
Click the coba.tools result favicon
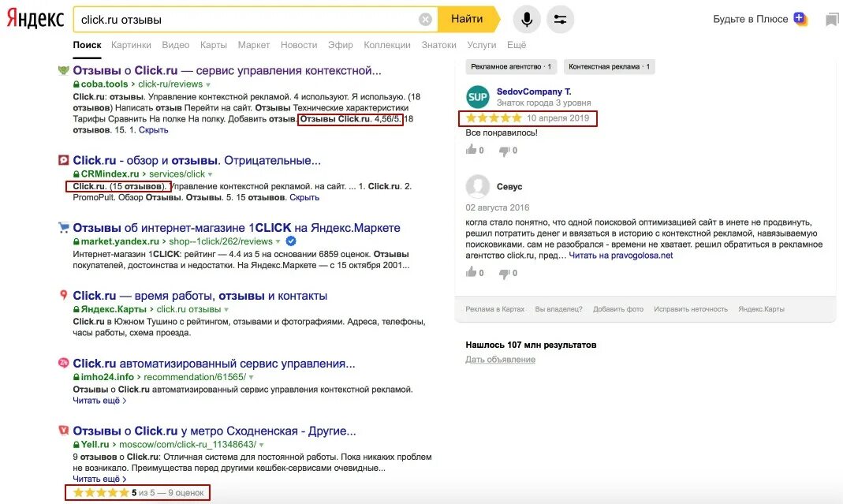[x=63, y=70]
